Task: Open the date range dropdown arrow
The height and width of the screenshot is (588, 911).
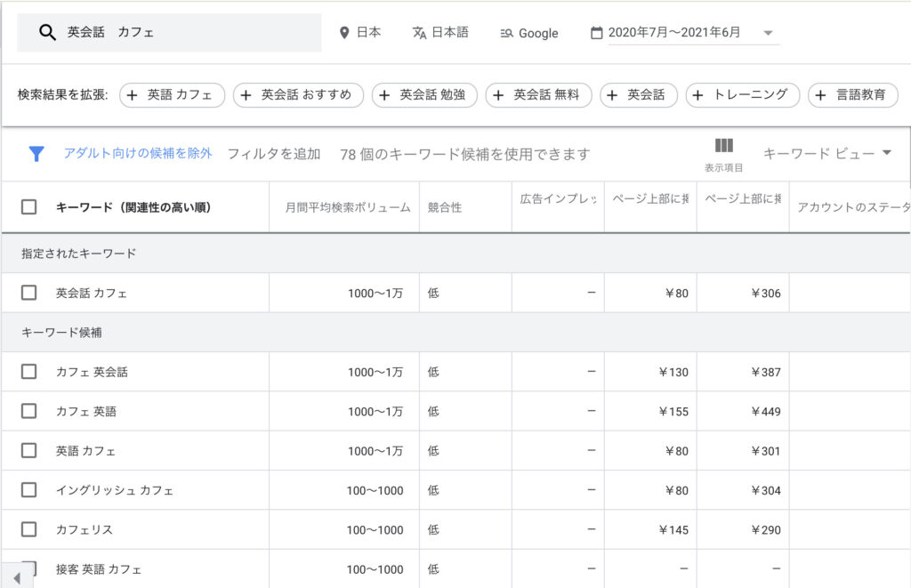Action: [768, 33]
